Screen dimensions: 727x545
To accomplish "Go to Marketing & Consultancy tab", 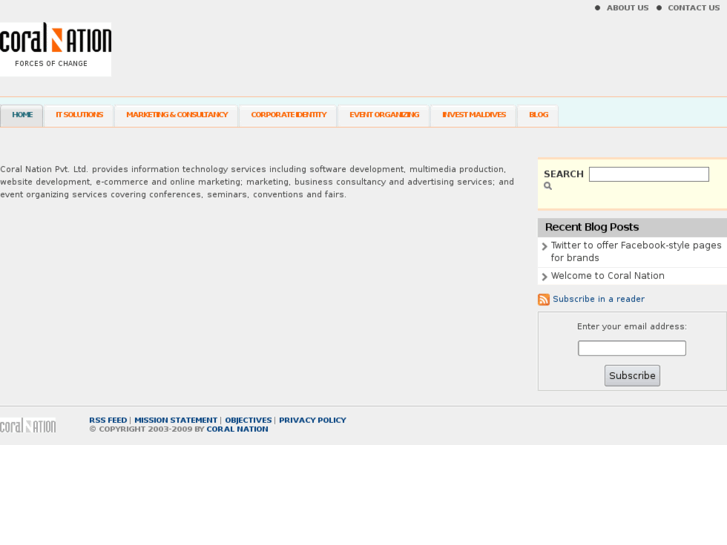I will 177,115.
